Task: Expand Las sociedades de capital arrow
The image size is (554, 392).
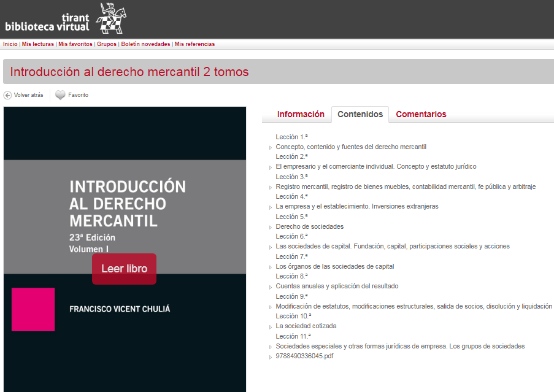Action: click(271, 248)
